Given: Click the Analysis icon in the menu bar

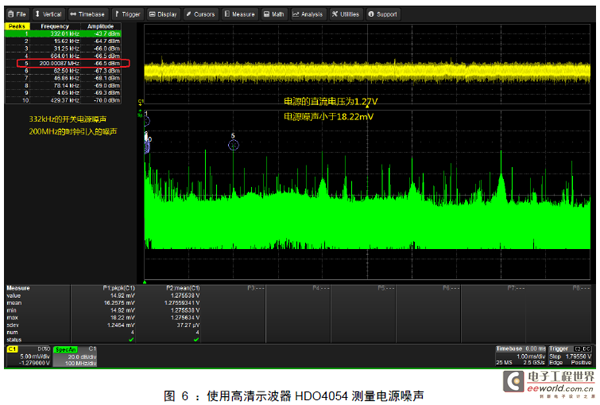Looking at the screenshot, I should [309, 15].
